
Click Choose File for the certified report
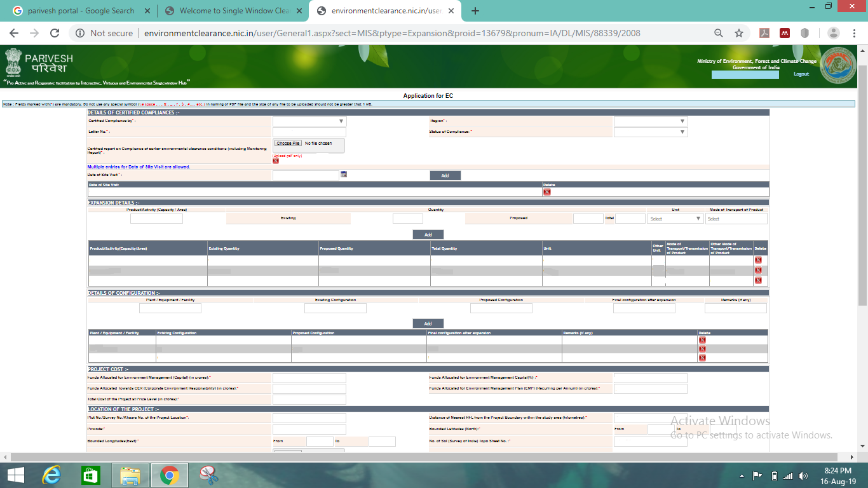pyautogui.click(x=288, y=144)
